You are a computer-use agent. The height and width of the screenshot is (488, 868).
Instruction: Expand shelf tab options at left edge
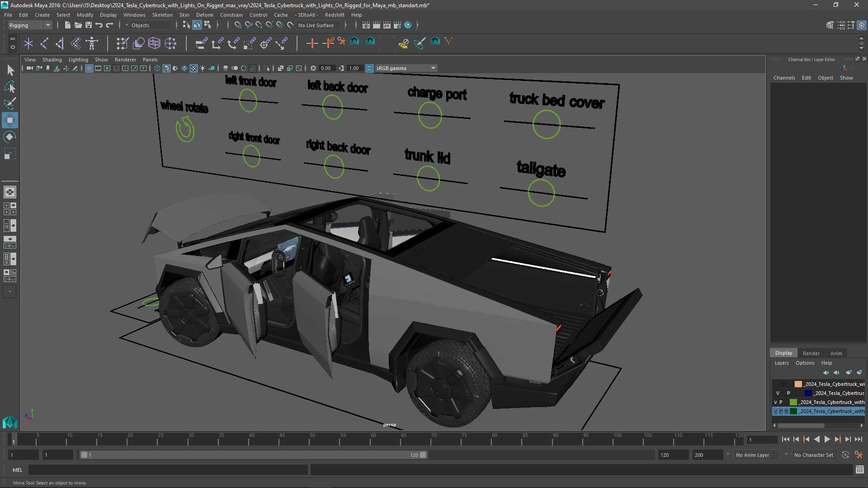coord(12,40)
